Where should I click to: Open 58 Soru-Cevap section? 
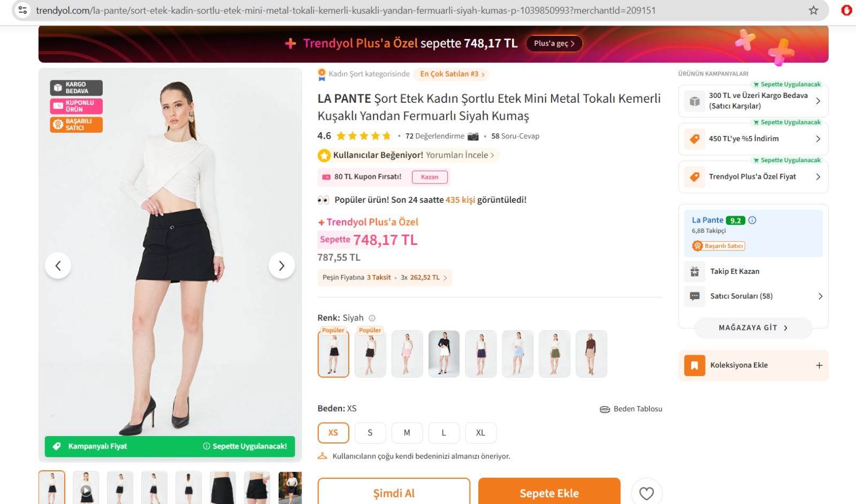515,136
